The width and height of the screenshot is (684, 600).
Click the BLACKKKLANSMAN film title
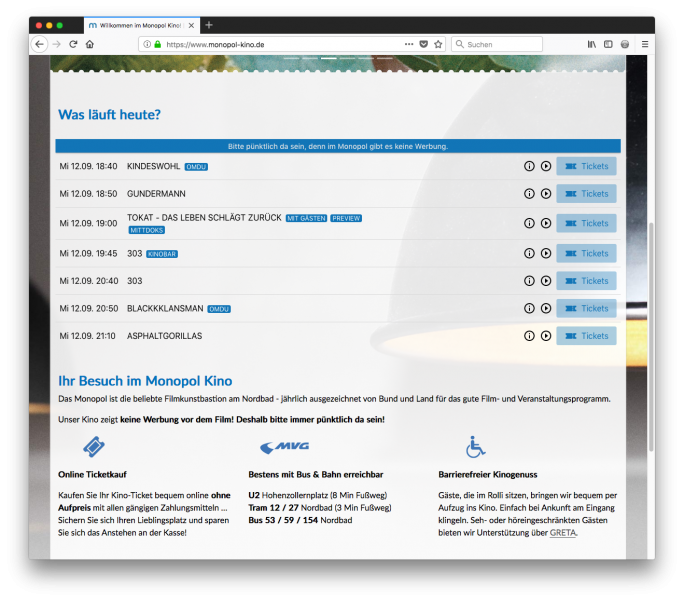(x=165, y=309)
